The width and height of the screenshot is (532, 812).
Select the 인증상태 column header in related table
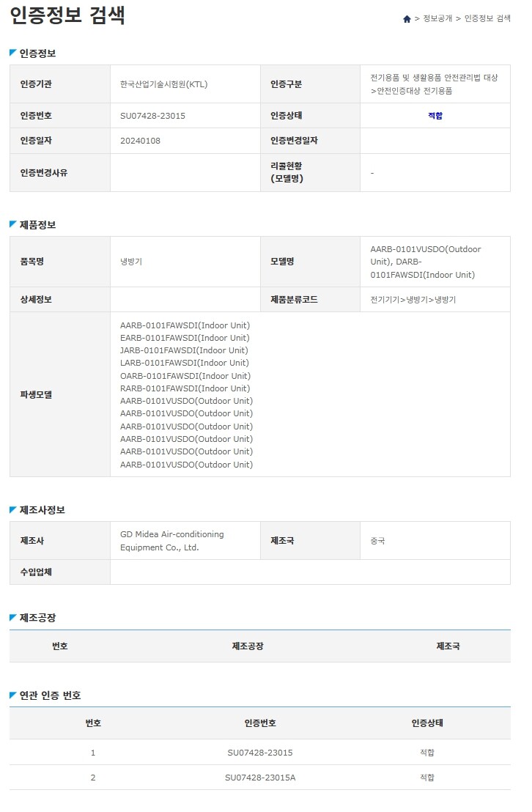point(426,723)
